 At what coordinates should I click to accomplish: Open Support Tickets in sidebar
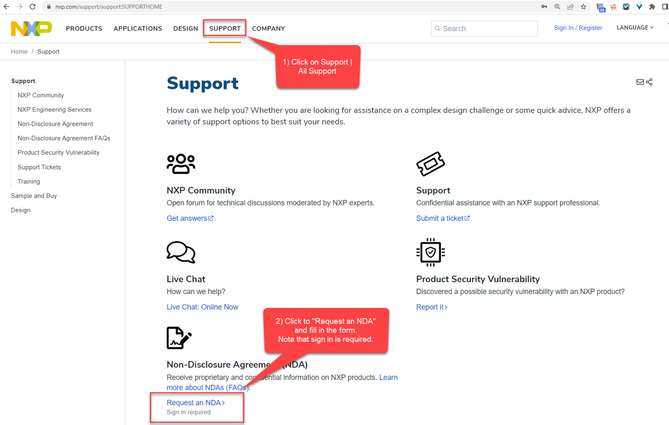click(39, 167)
